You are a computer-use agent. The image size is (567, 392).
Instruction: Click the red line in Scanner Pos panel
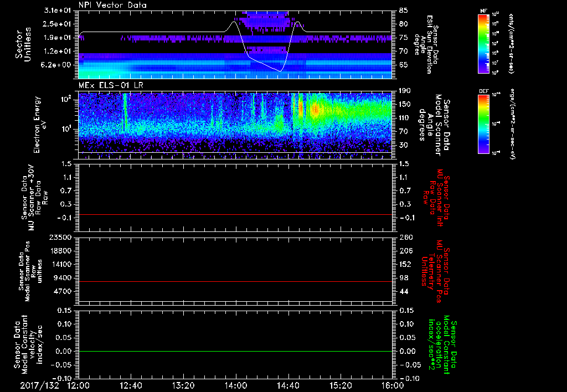(235, 281)
